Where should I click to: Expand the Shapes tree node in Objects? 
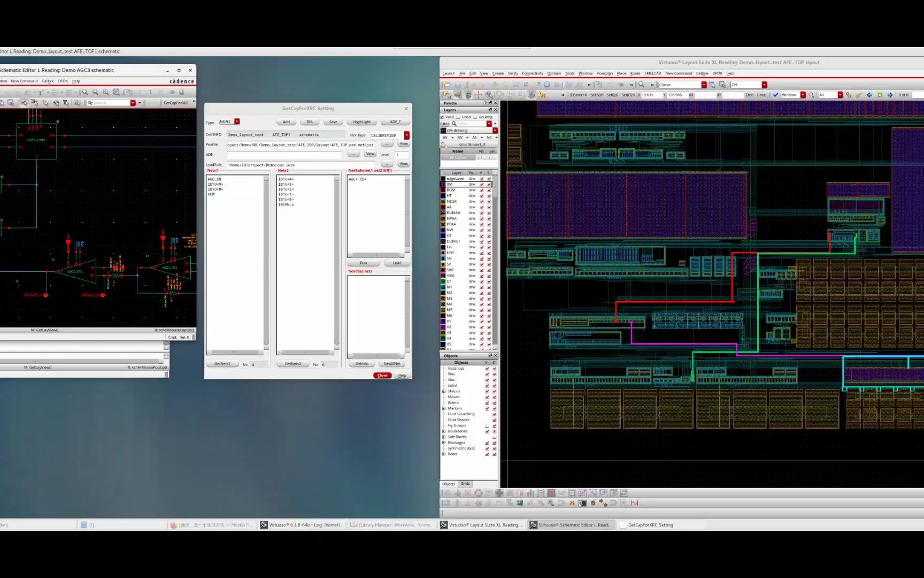tap(444, 391)
